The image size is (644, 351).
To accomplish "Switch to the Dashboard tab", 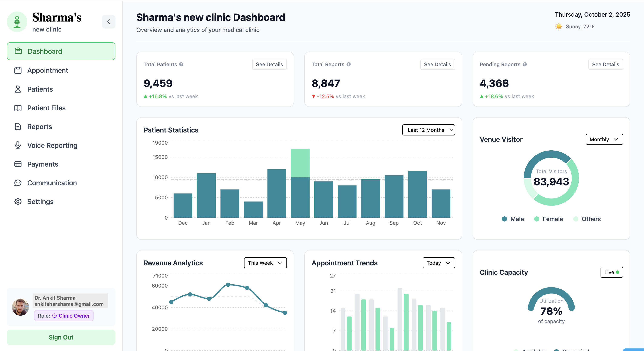I will coord(45,51).
